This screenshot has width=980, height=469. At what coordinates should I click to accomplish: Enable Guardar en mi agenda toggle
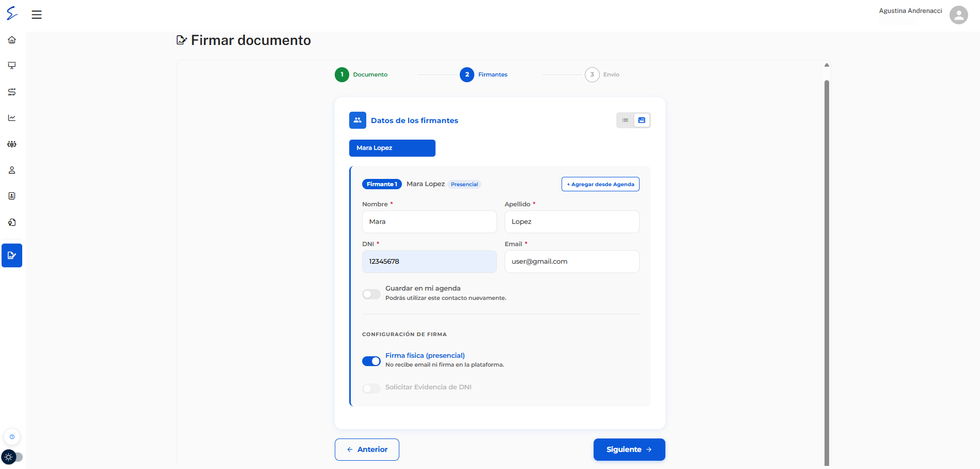371,294
